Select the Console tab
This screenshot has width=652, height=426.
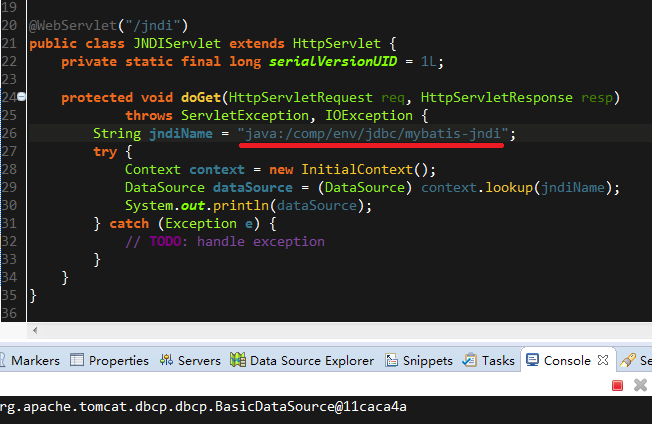click(567, 360)
